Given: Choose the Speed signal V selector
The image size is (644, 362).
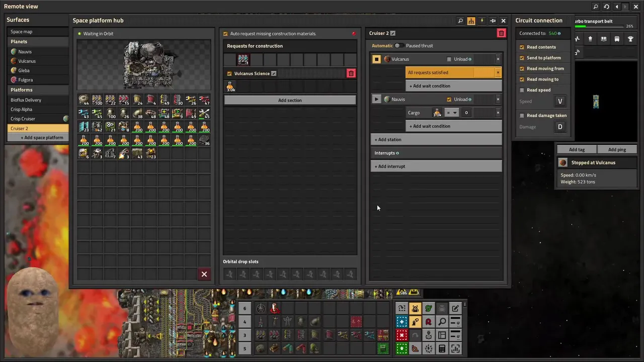Looking at the screenshot, I should coord(560,101).
